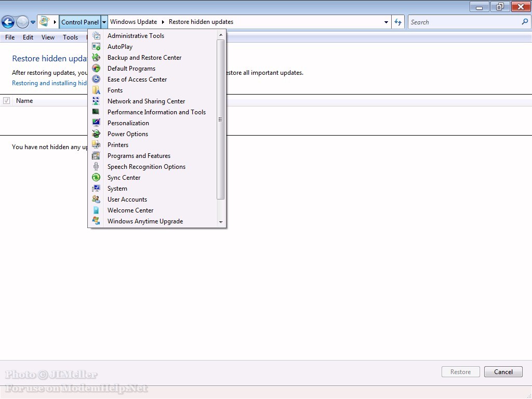Click the Control Panel breadcrumb
This screenshot has width=532, height=399.
pos(79,22)
